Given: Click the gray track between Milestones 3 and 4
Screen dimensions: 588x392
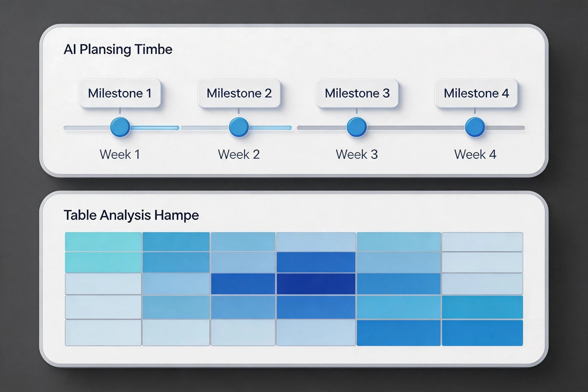Looking at the screenshot, I should (x=416, y=128).
